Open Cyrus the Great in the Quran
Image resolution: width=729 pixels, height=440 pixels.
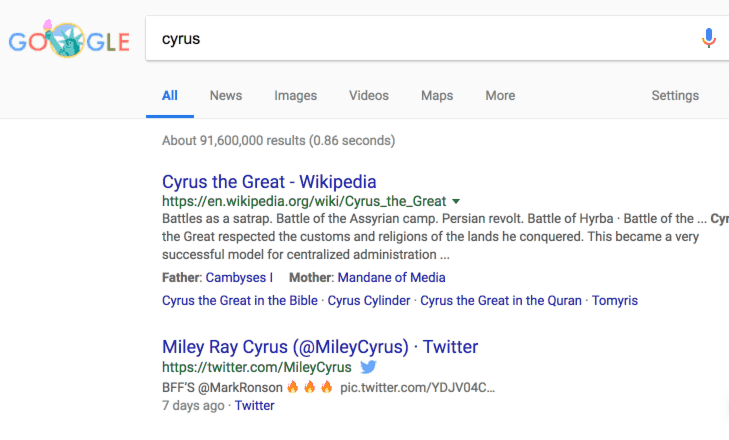(501, 300)
